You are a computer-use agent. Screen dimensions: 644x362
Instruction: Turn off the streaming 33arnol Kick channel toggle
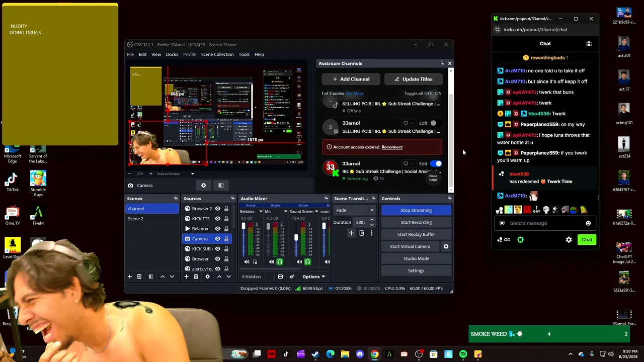437,163
